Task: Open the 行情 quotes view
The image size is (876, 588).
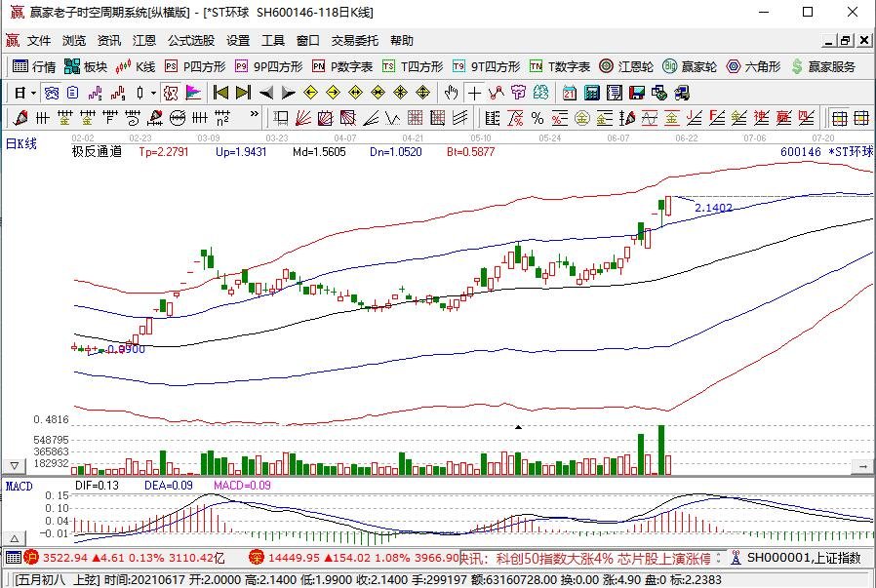Action: tap(34, 67)
